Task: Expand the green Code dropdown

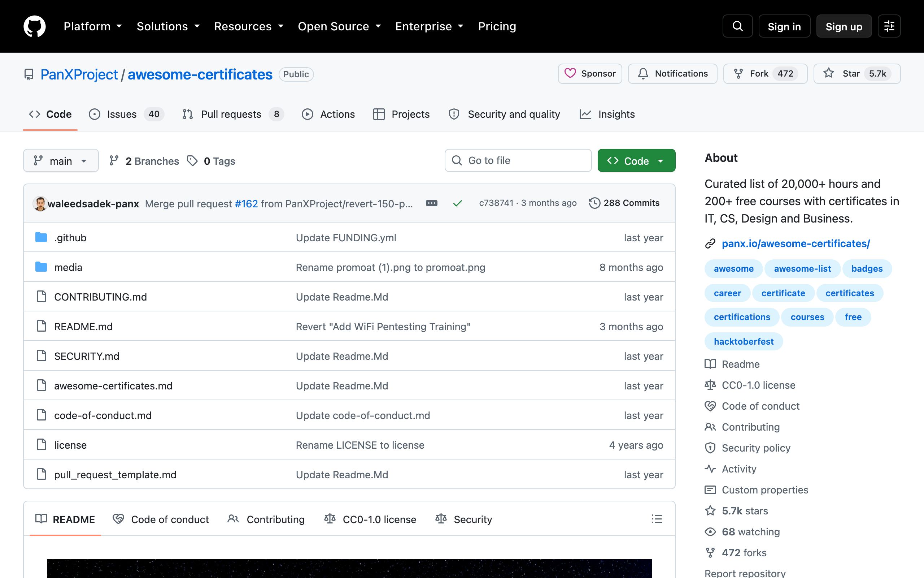Action: [x=636, y=160]
